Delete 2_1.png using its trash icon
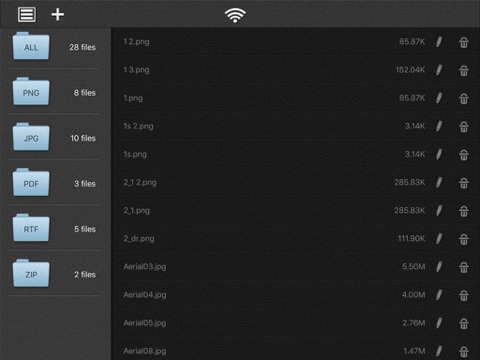 click(x=464, y=211)
